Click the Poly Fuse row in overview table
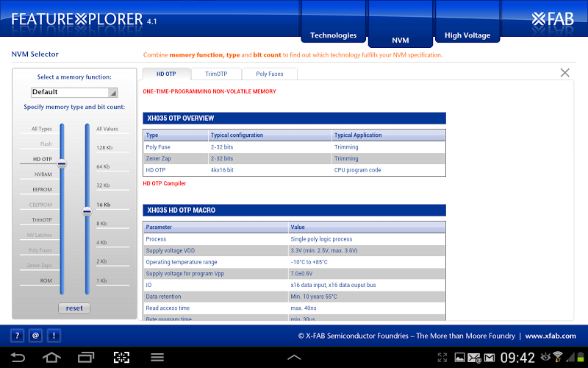 point(295,147)
